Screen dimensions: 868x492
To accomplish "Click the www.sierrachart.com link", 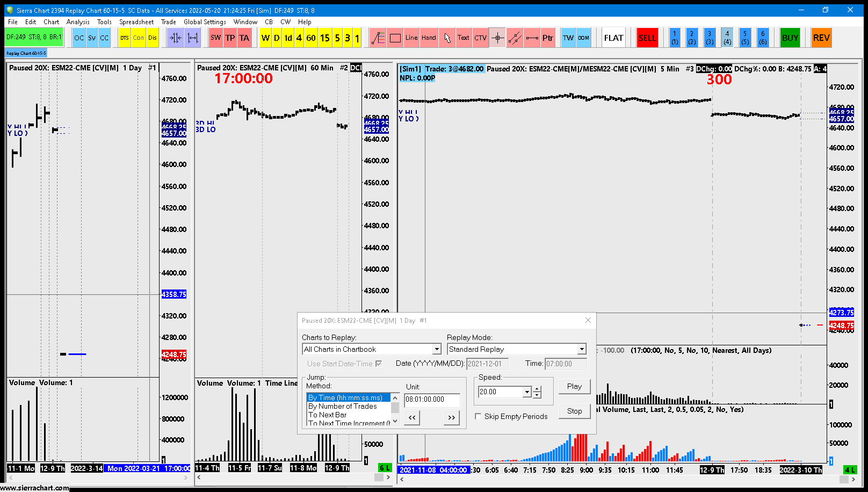I will (x=35, y=488).
